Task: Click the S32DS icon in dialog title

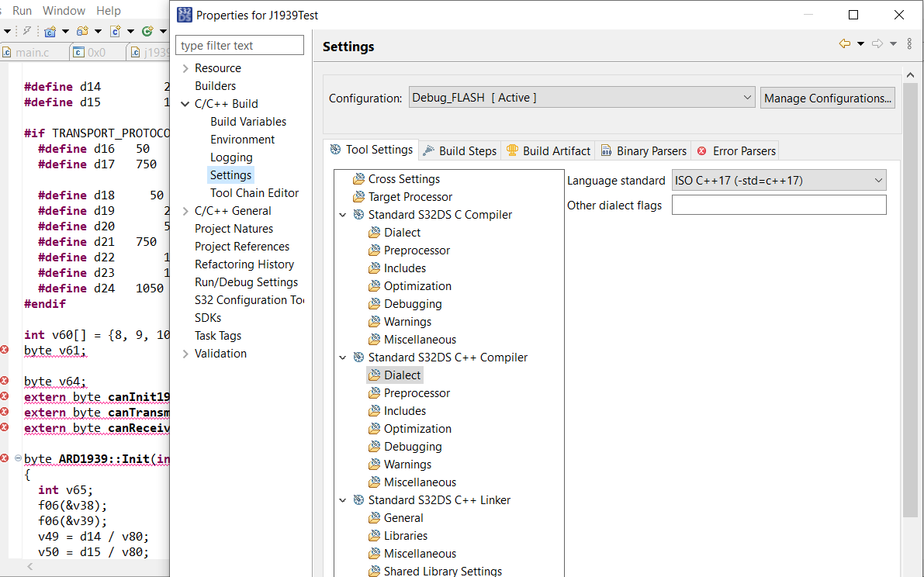Action: pyautogui.click(x=185, y=15)
